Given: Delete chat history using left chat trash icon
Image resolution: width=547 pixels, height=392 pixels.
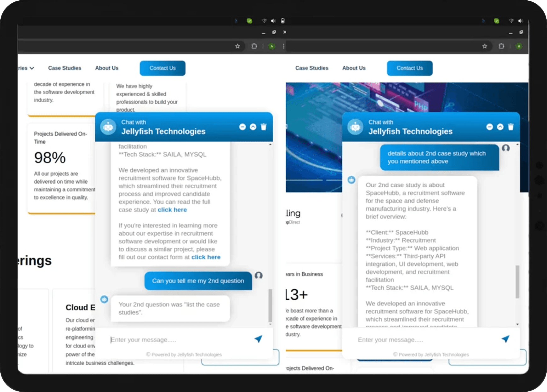Looking at the screenshot, I should 264,127.
